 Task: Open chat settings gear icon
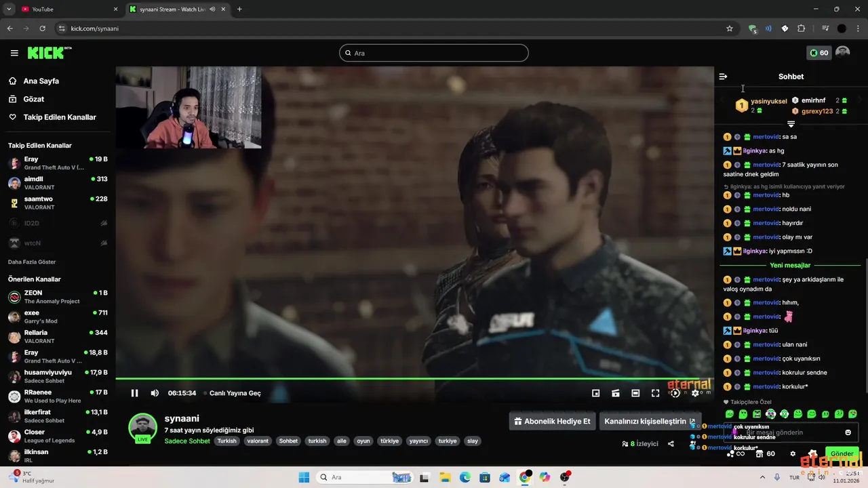(793, 453)
